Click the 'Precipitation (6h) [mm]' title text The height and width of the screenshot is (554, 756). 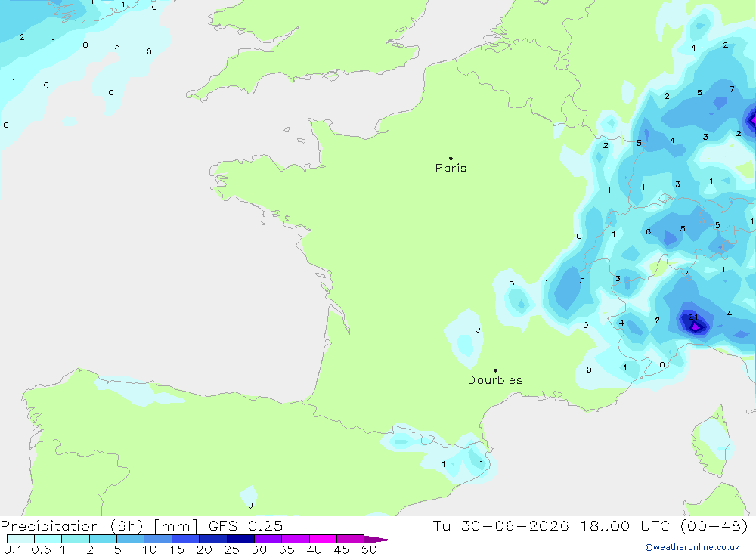99,526
